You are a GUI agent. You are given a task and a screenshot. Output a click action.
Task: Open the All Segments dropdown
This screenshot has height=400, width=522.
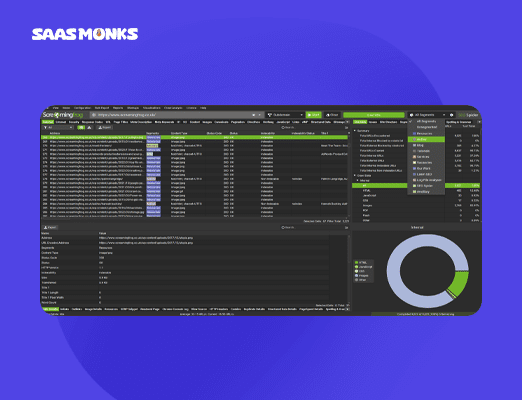click(427, 115)
